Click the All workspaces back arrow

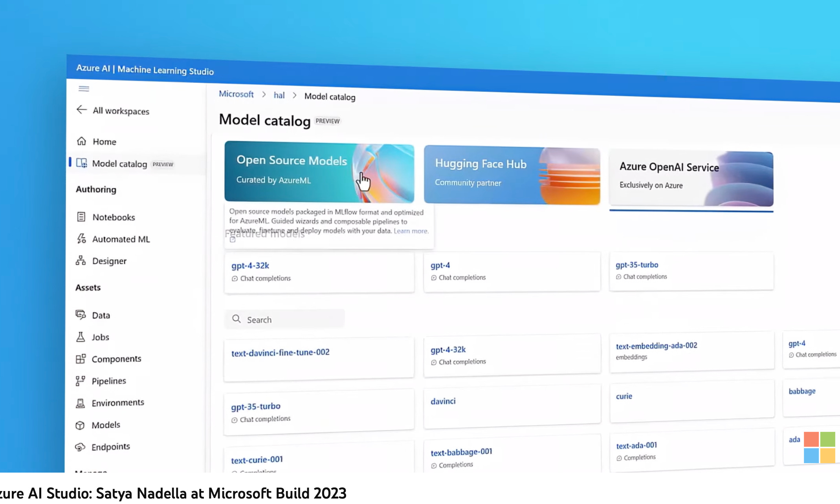[81, 110]
